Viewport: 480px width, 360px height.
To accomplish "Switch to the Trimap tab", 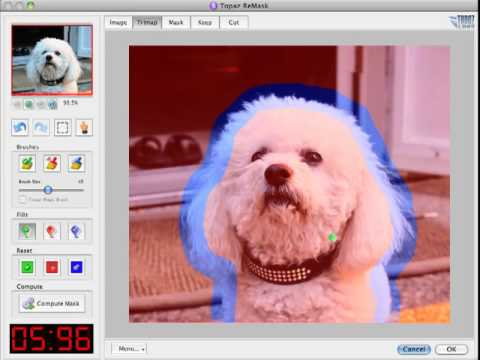I will 147,22.
